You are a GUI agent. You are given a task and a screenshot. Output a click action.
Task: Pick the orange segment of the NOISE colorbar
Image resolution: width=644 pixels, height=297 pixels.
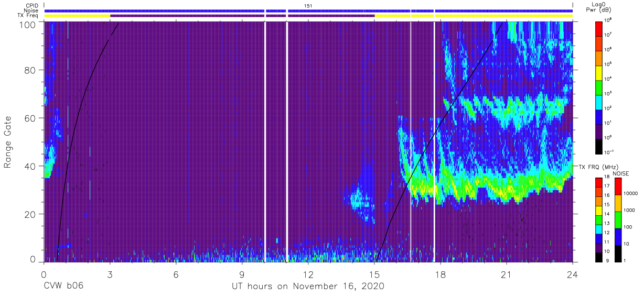coord(618,203)
